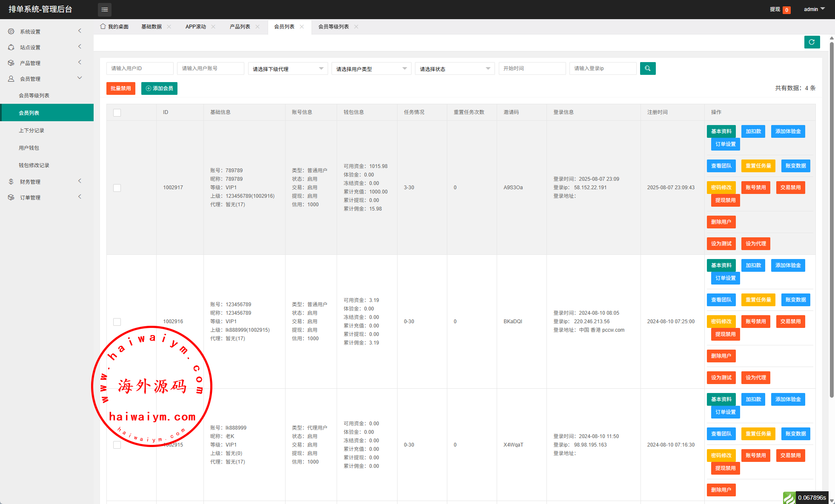Click the hamburger menu toggle icon
The width and height of the screenshot is (835, 504).
pos(105,9)
